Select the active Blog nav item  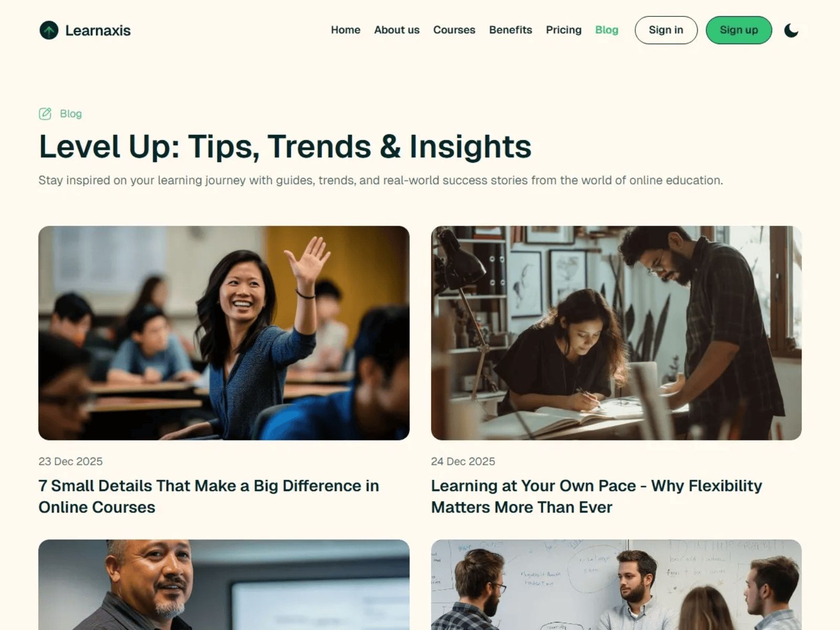pos(606,30)
